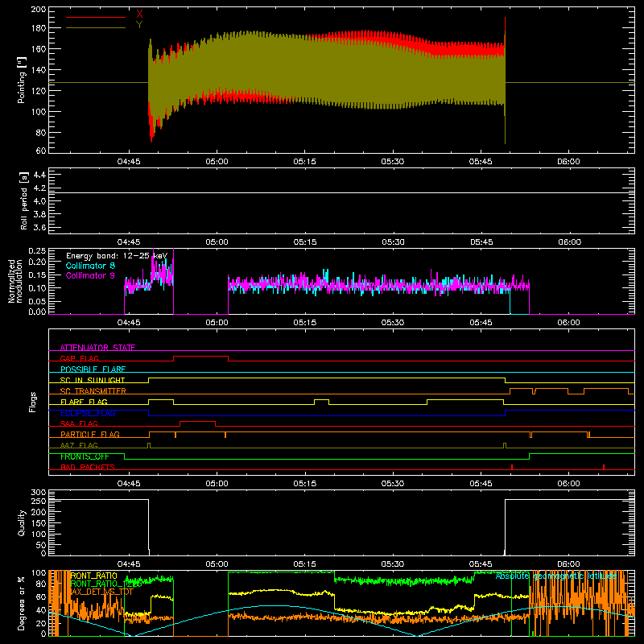This screenshot has height=644, width=644.
Task: Click the raised GAP_FLAG step segment
Action: click(200, 357)
